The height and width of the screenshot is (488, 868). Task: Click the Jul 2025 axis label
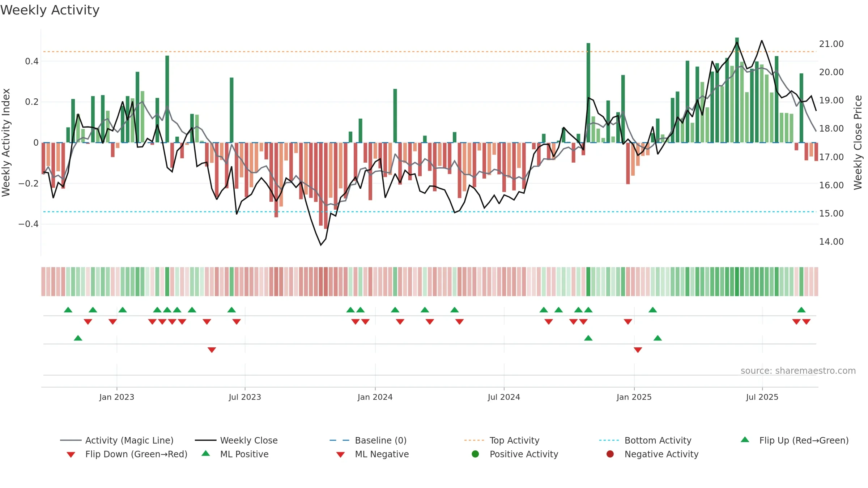click(762, 397)
